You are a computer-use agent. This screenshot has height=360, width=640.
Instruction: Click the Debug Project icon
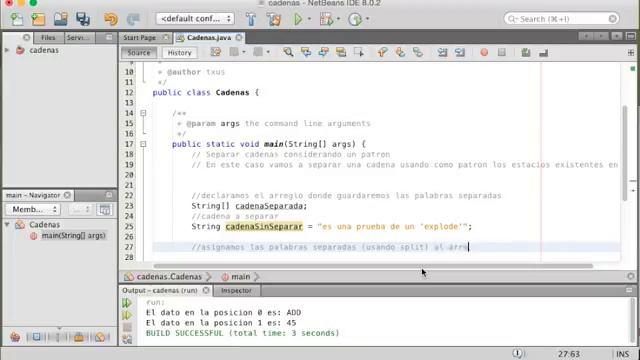pyautogui.click(x=326, y=19)
